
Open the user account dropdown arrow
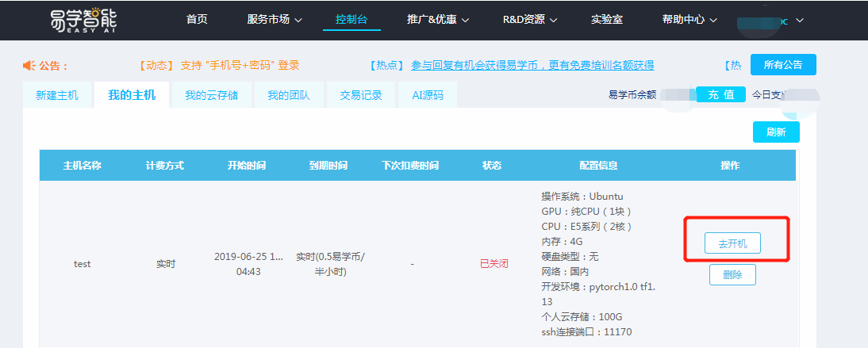tap(799, 20)
